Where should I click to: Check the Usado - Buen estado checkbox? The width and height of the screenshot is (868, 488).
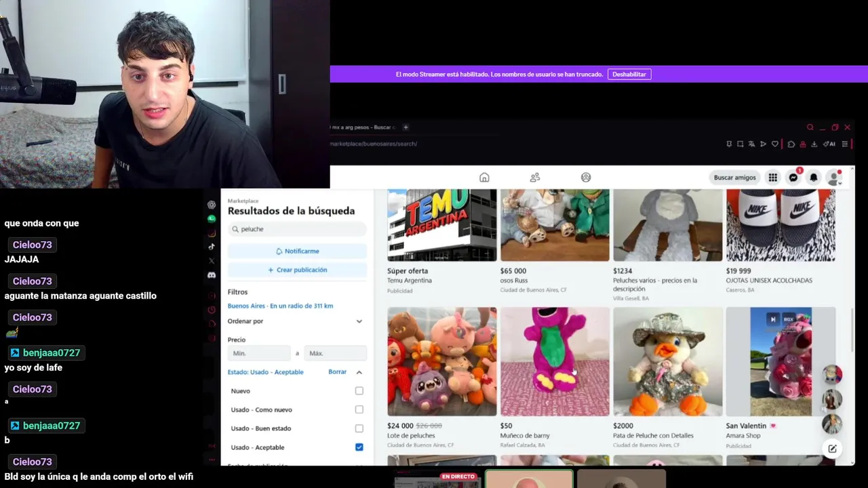tap(359, 428)
